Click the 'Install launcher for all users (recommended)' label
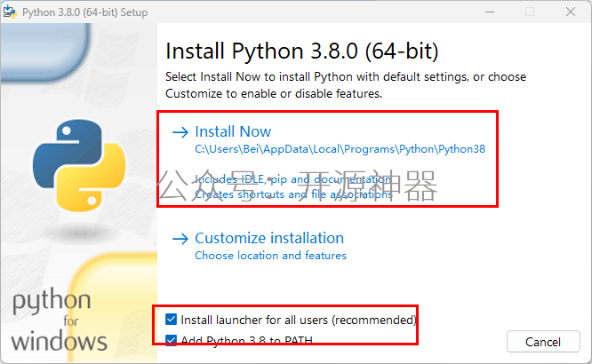 tap(299, 320)
